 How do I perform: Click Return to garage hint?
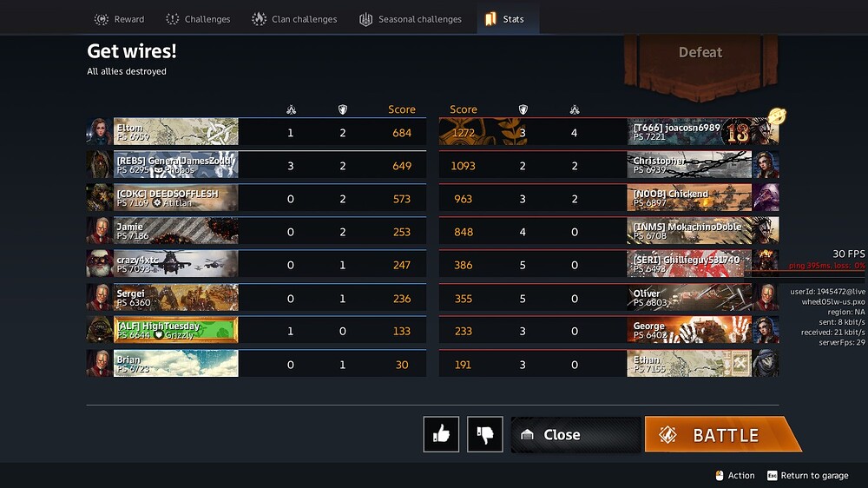pyautogui.click(x=807, y=475)
